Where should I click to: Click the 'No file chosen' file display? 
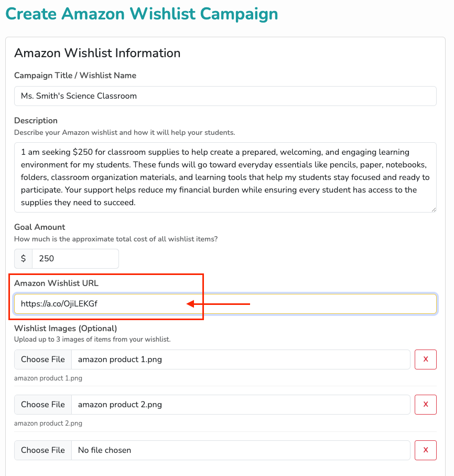(x=104, y=450)
